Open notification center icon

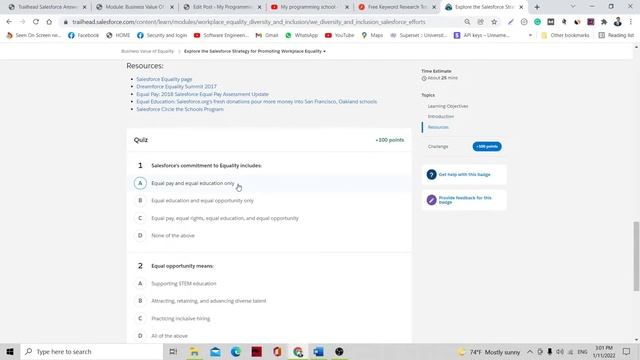pyautogui.click(x=627, y=351)
